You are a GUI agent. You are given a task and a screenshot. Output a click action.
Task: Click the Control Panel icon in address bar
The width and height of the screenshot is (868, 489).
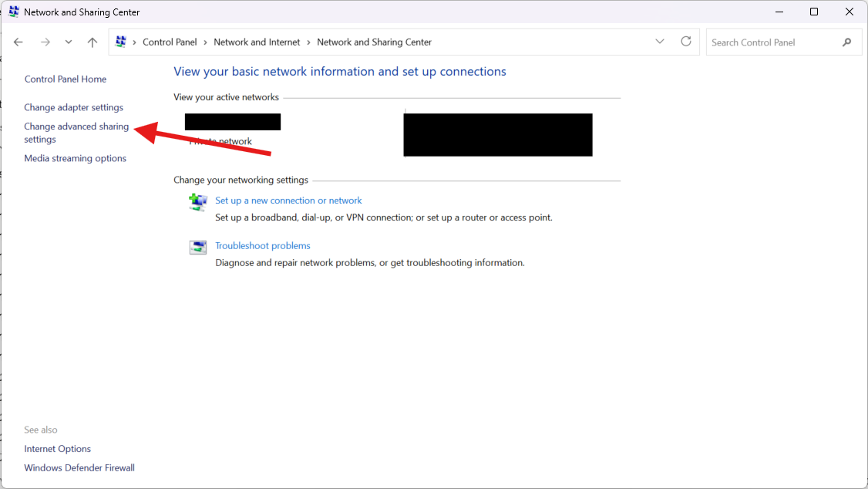click(x=121, y=42)
